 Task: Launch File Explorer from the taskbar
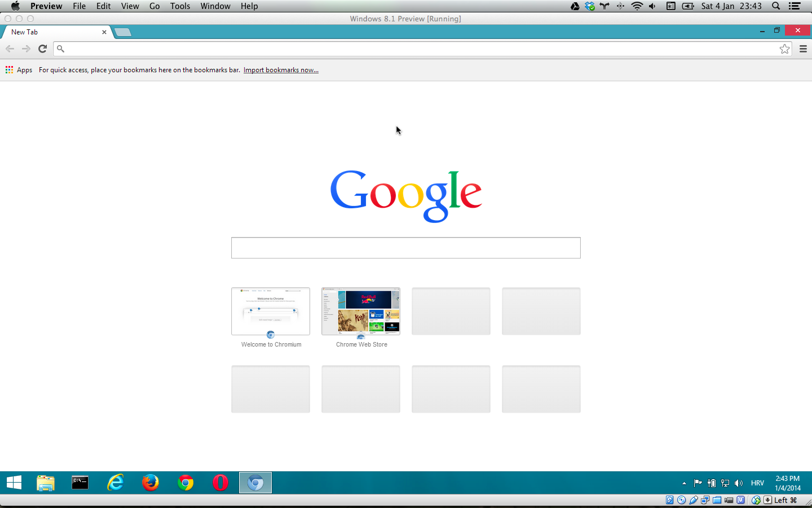point(46,483)
